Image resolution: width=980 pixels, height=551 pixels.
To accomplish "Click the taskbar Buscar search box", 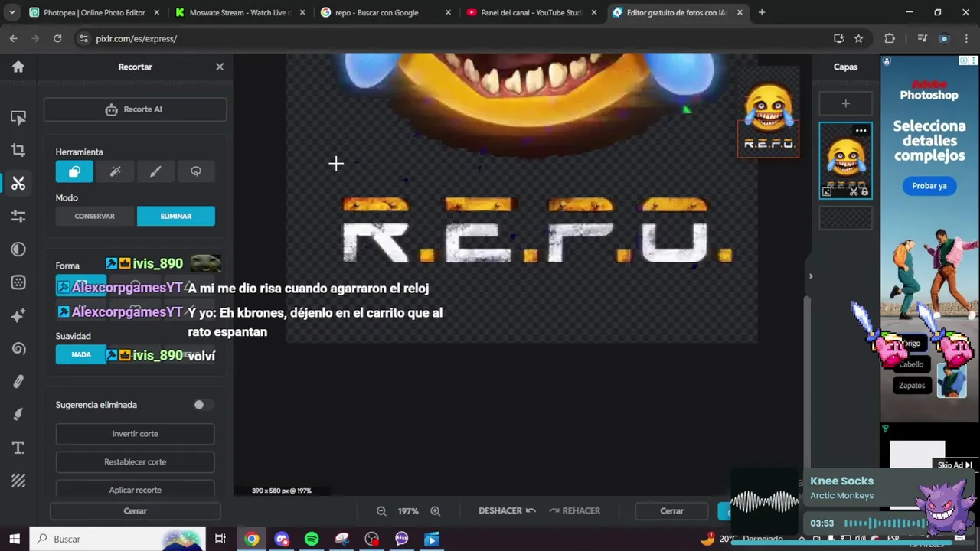I will click(x=119, y=539).
